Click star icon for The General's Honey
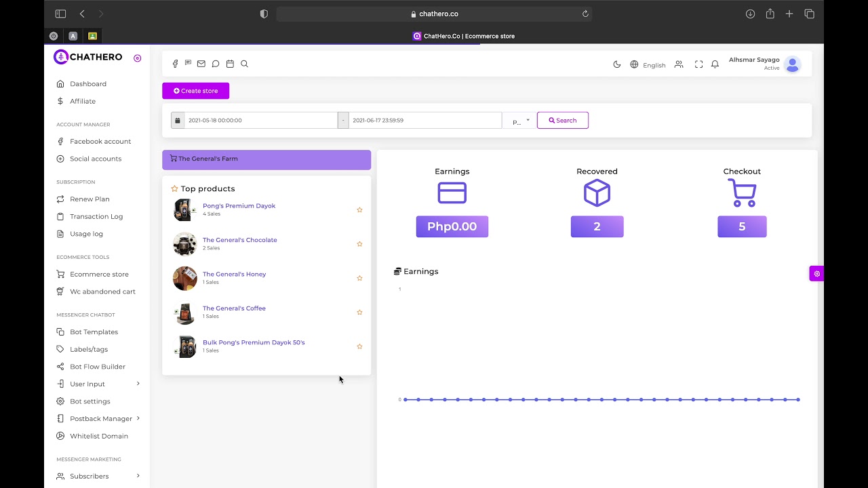The height and width of the screenshot is (488, 868). click(x=359, y=278)
